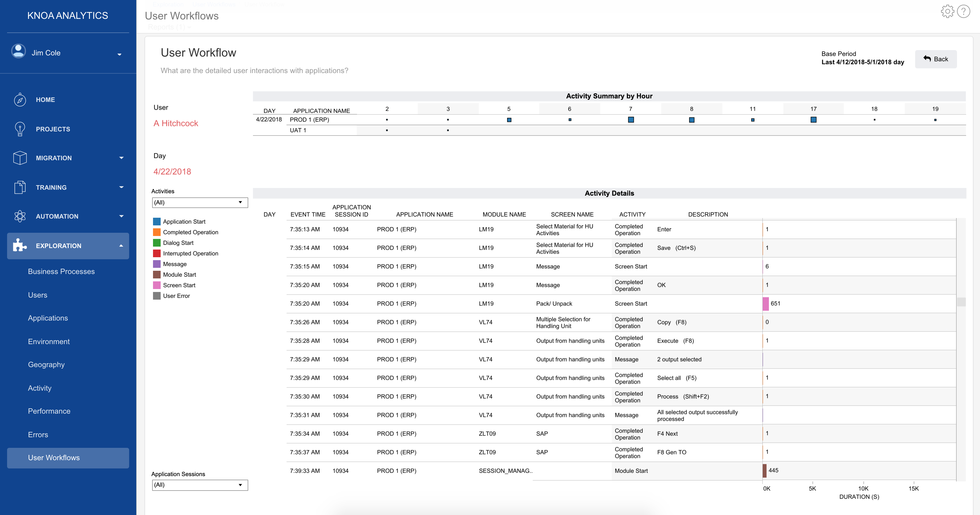
Task: Open Business Processes menu item
Action: tap(61, 271)
